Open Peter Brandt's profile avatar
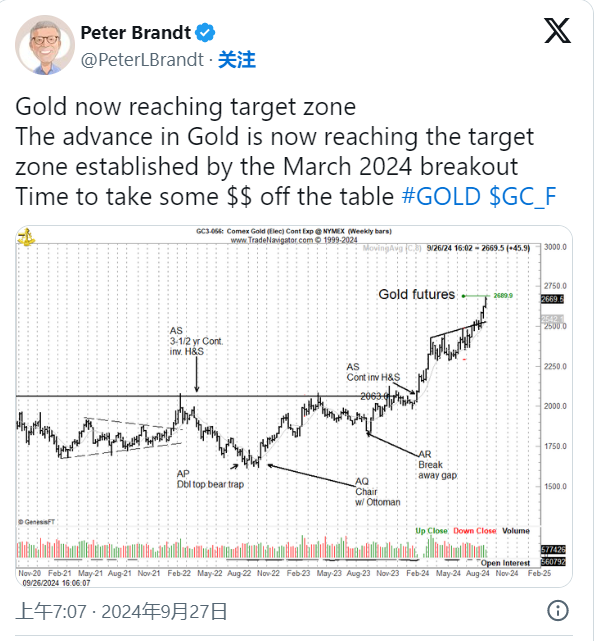 45,45
